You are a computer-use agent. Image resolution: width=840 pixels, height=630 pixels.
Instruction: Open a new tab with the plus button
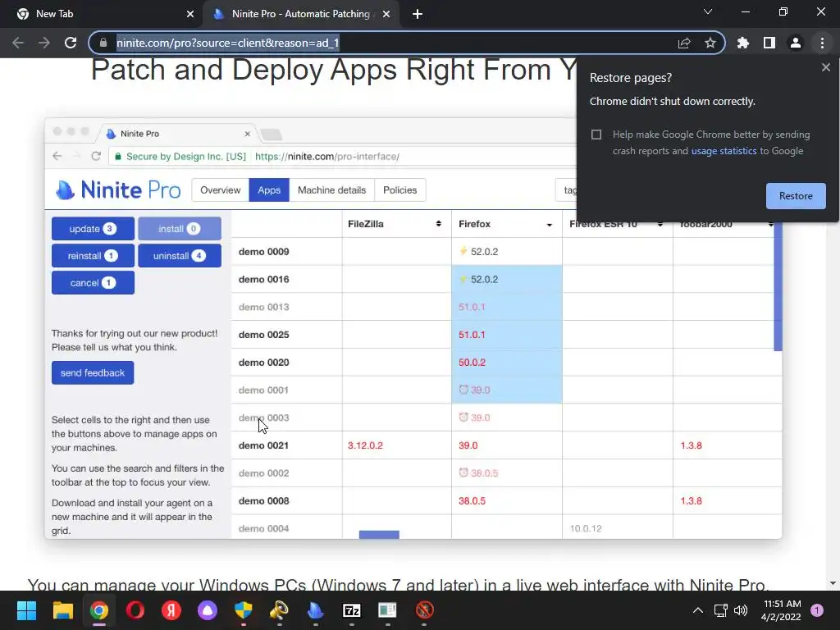point(418,14)
